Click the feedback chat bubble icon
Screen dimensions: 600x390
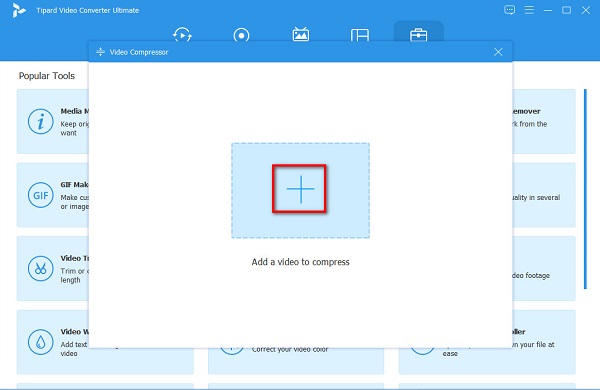(x=509, y=10)
